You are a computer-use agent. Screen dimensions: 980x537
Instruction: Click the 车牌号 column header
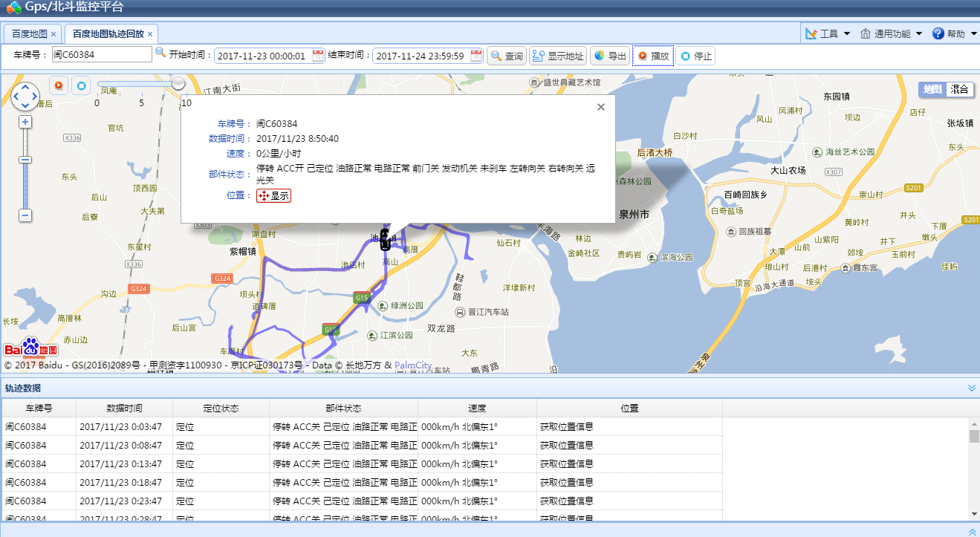click(x=39, y=408)
